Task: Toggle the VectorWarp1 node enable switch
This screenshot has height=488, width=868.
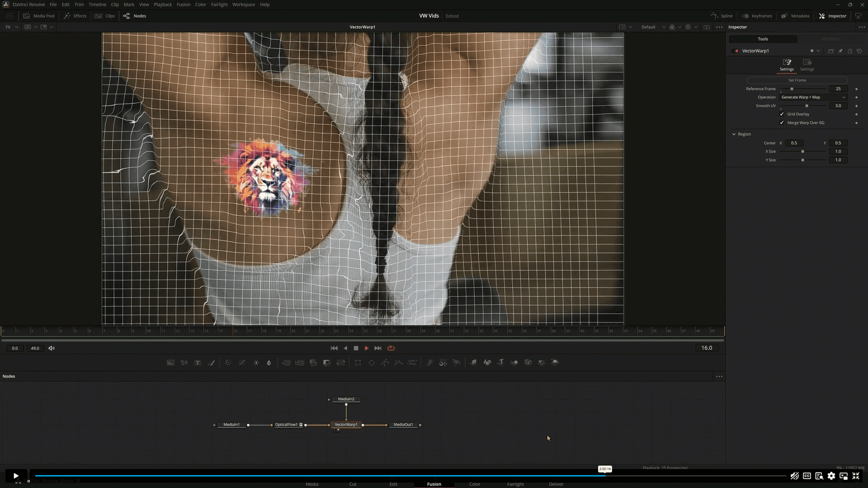Action: coord(735,51)
